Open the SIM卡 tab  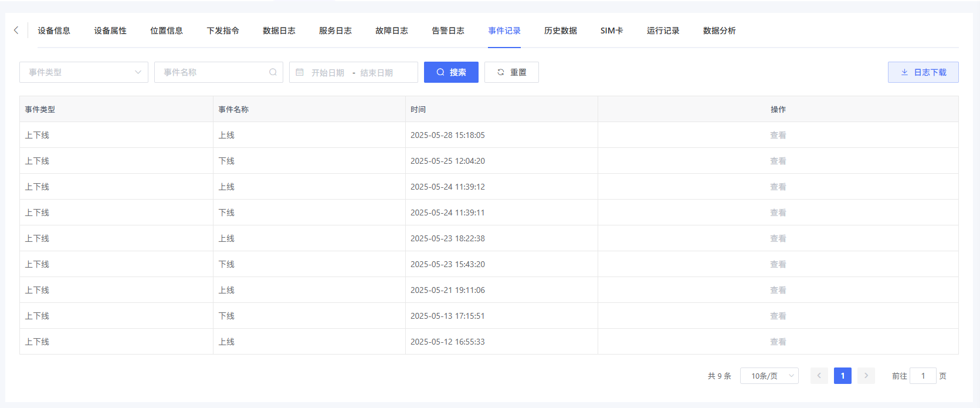click(x=612, y=31)
